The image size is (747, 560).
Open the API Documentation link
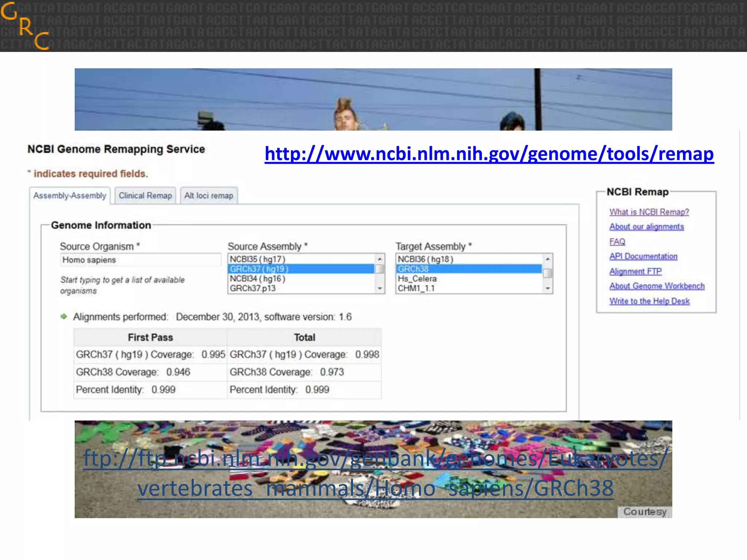[643, 256]
